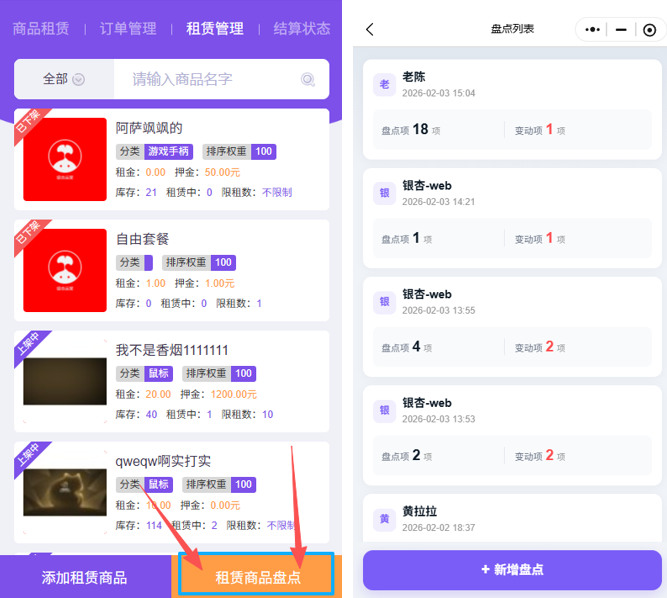Open the three-dot more menu
Viewport: 667px width, 598px height.
coord(592,29)
